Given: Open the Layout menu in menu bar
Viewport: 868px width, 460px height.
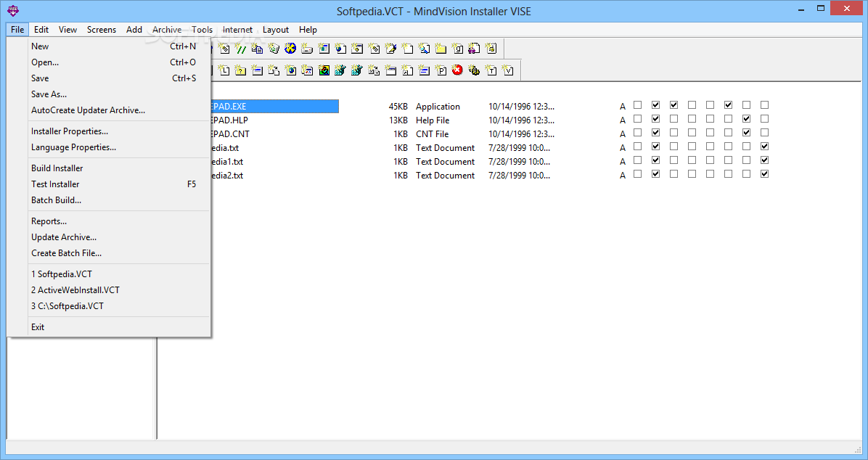Looking at the screenshot, I should (x=276, y=30).
